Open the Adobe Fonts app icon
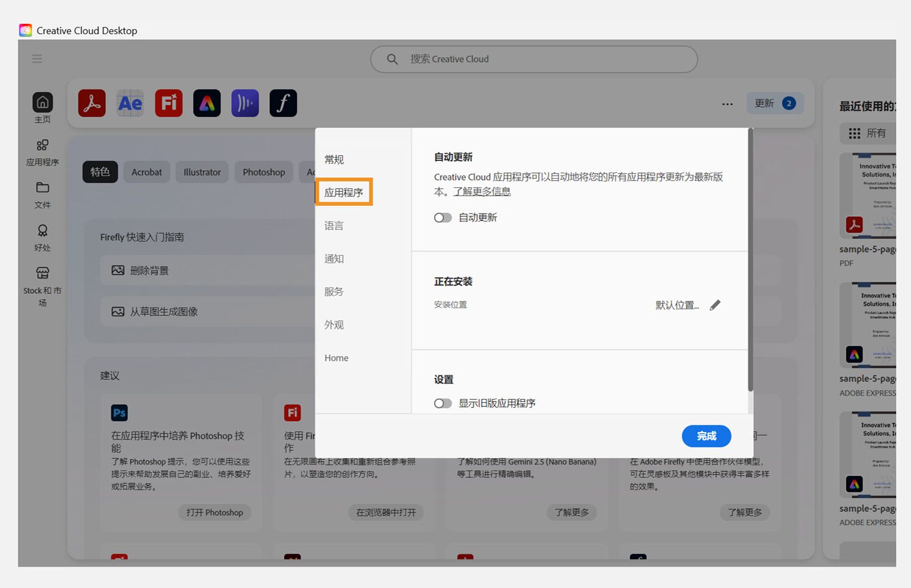The width and height of the screenshot is (911, 588). click(x=283, y=103)
